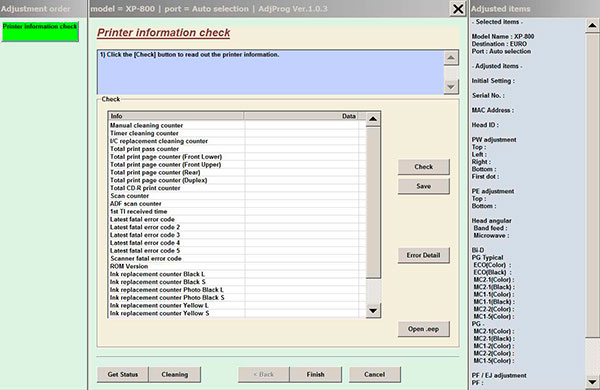
Task: Click the PE adjustment label
Action: (493, 191)
